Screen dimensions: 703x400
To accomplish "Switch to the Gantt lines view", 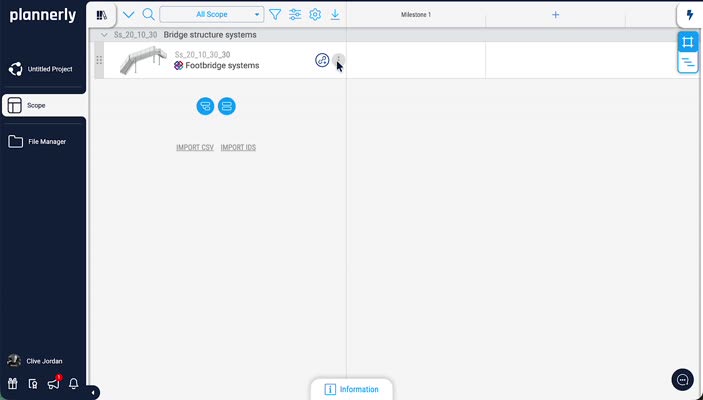I will [688, 62].
